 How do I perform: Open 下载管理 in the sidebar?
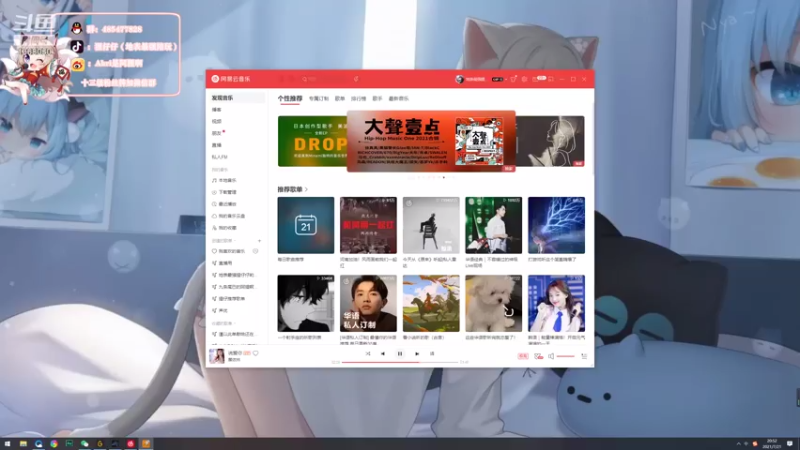coord(224,192)
